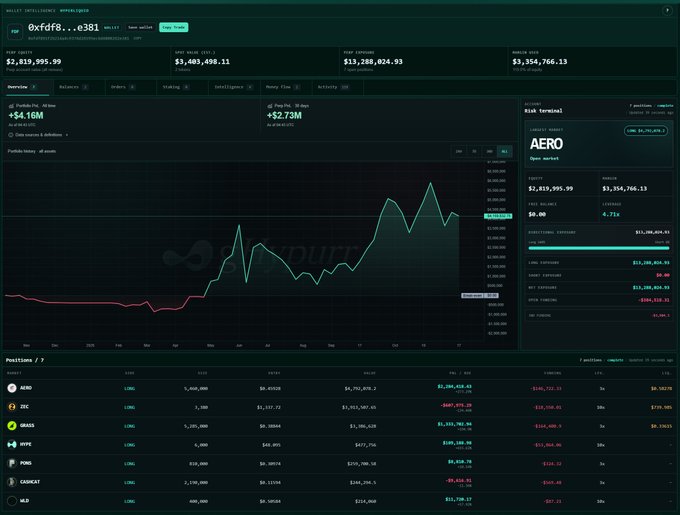The width and height of the screenshot is (680, 515).
Task: Click the WLD value $214,060
Action: pyautogui.click(x=365, y=501)
